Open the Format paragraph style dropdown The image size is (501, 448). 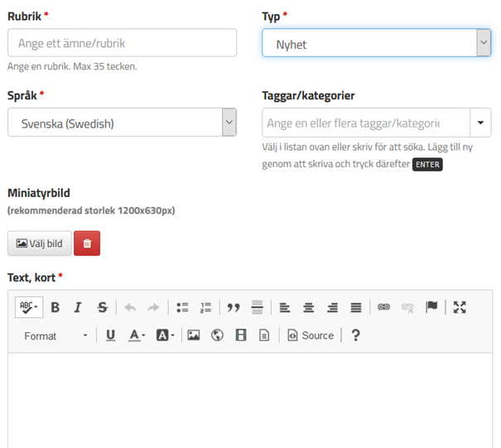(55, 335)
